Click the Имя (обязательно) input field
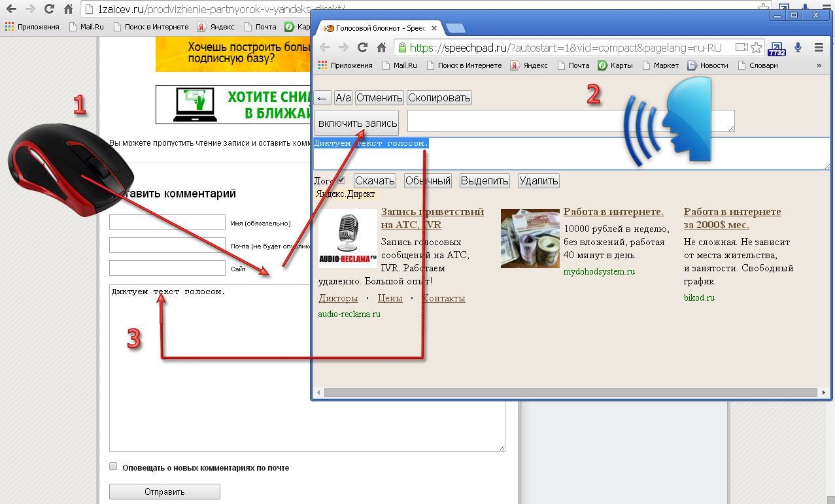The image size is (835, 504). (x=167, y=223)
